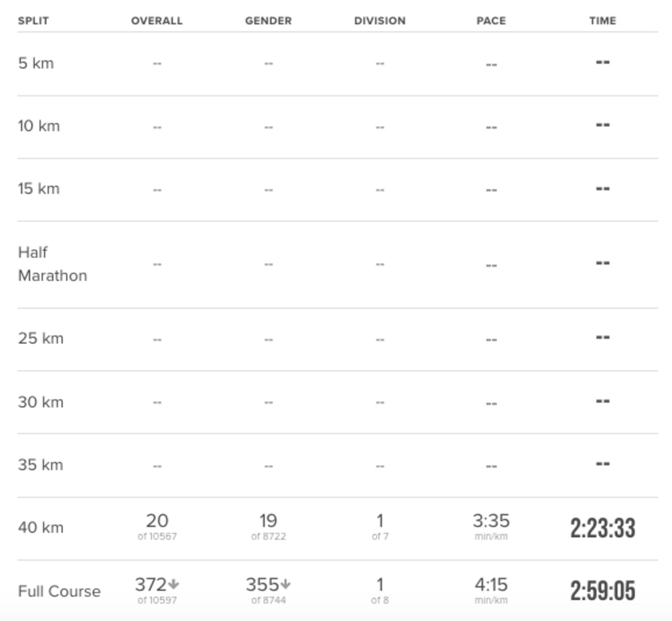Select the 40 km split label
Screen dimensions: 672x621
41,528
